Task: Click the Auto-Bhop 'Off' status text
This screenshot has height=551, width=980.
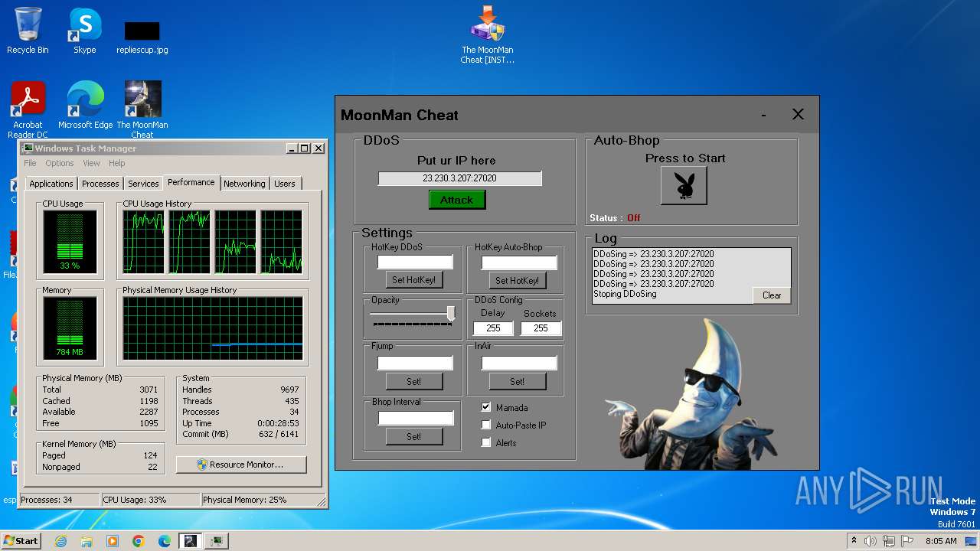Action: 634,218
